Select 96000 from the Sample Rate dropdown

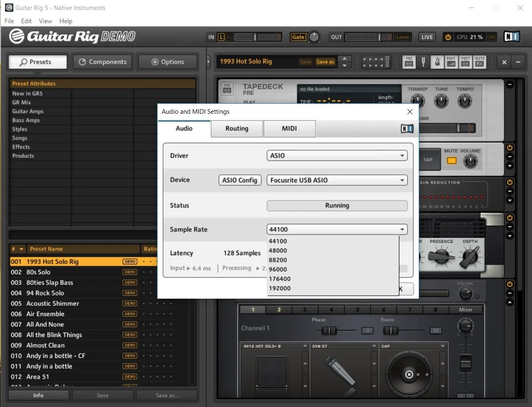[278, 269]
